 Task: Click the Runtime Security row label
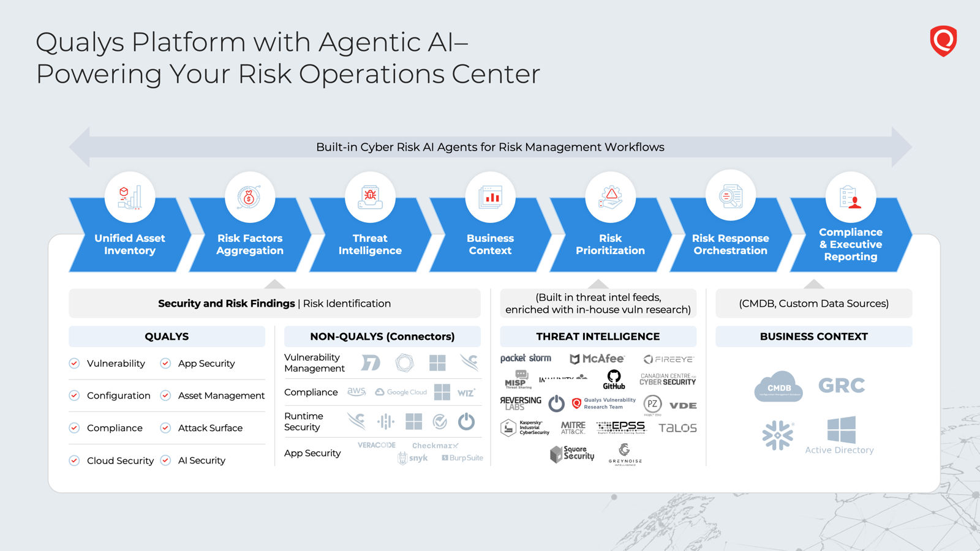[x=304, y=422]
